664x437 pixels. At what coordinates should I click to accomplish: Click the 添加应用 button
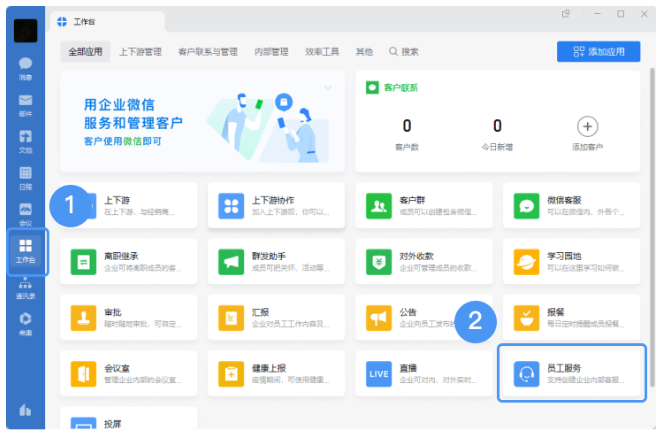[598, 51]
